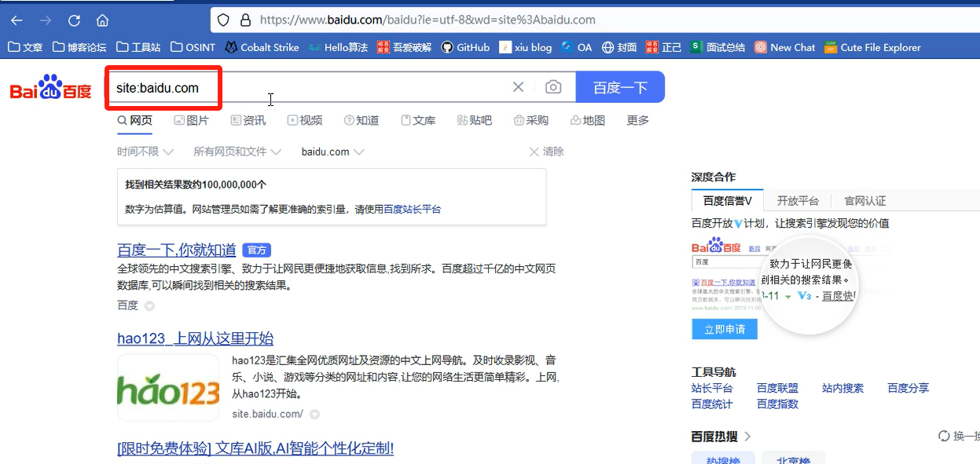Clear the search query with X
This screenshot has width=980, height=464.
click(518, 87)
